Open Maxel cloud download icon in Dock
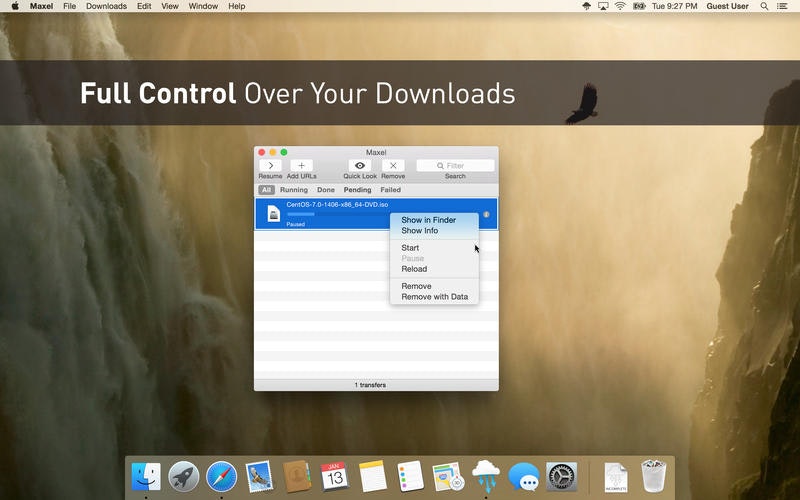Image resolution: width=800 pixels, height=500 pixels. tap(486, 476)
